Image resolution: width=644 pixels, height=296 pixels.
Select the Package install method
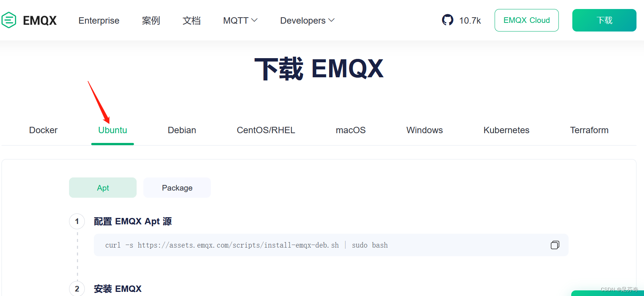click(177, 188)
